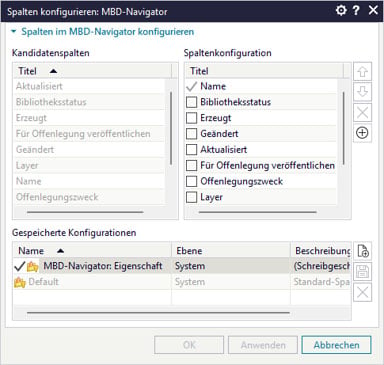This screenshot has width=384, height=365.
Task: Select 'Erzeugt' in Kandidatenspalten list
Action: click(89, 118)
